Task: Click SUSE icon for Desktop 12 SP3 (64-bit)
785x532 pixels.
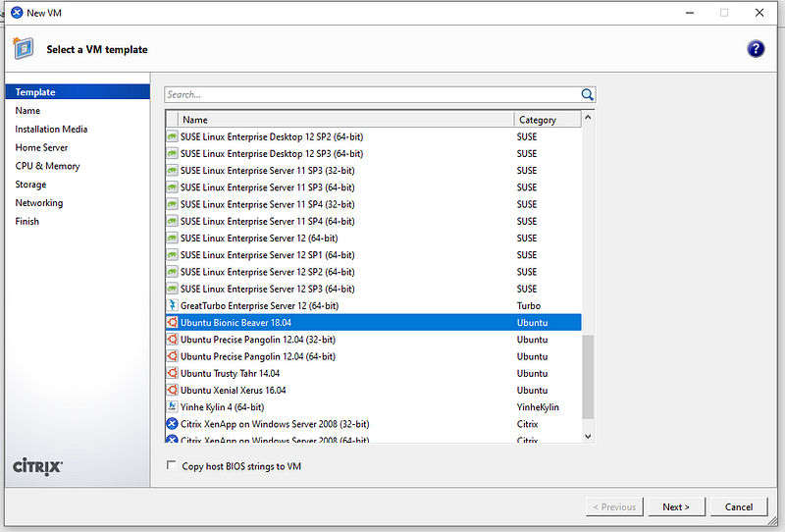Action: [x=172, y=153]
